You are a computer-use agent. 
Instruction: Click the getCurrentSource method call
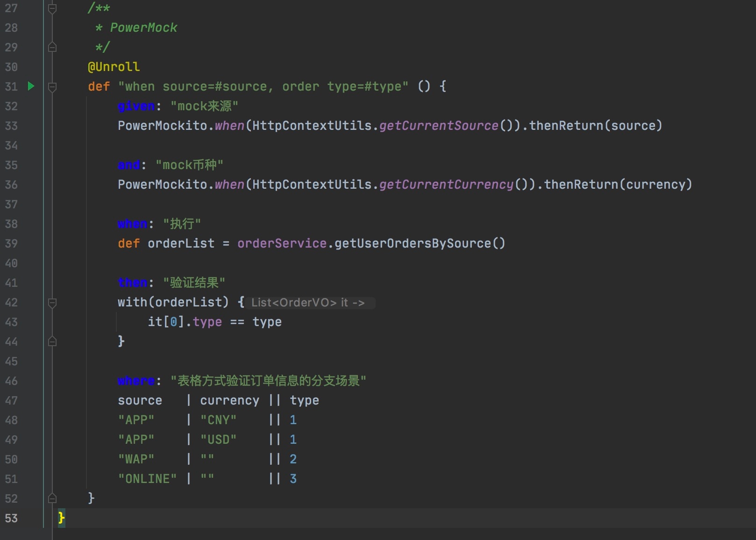point(439,126)
